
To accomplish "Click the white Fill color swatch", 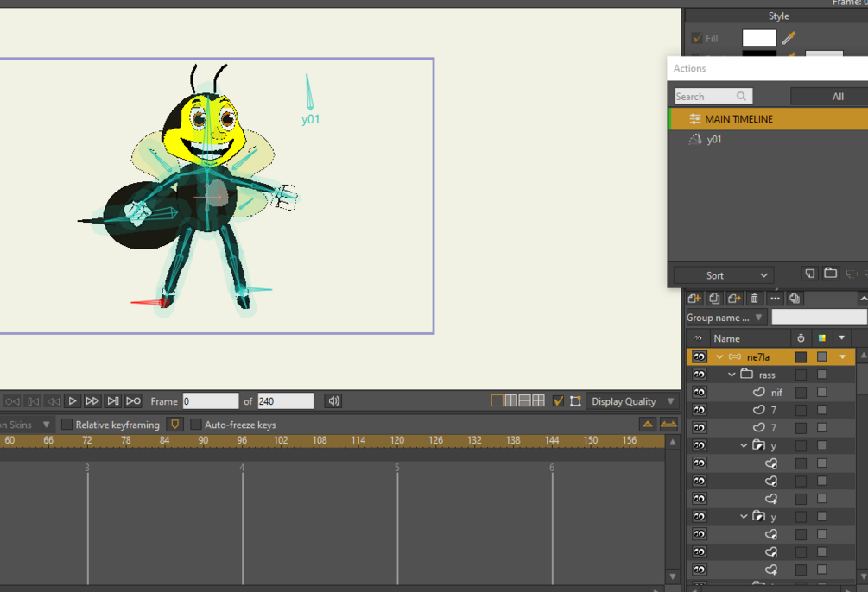I will [759, 38].
